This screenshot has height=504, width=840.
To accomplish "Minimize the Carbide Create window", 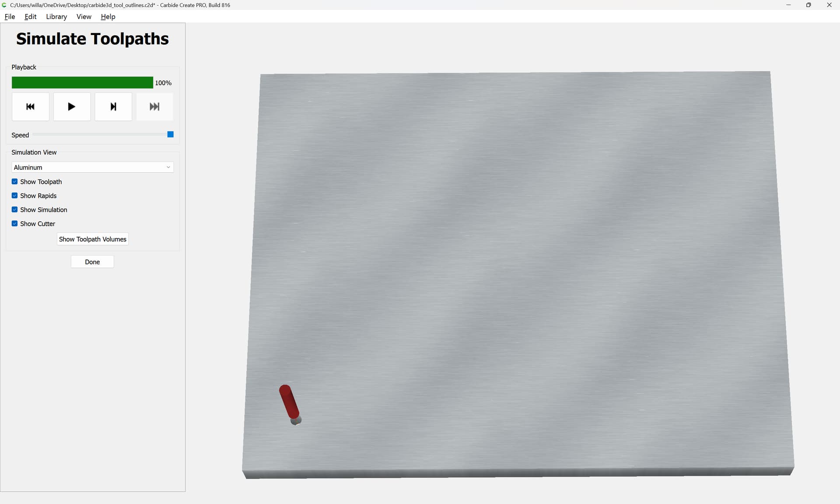I will click(x=788, y=5).
